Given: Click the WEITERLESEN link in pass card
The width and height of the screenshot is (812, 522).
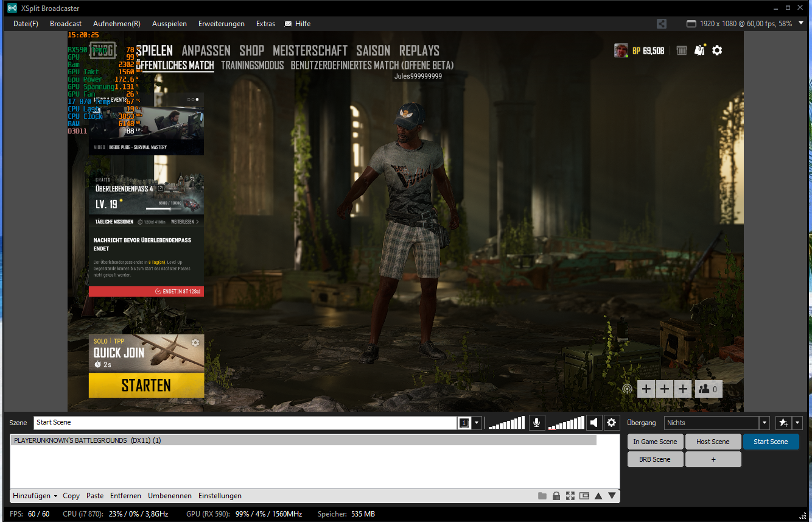Looking at the screenshot, I should (185, 222).
